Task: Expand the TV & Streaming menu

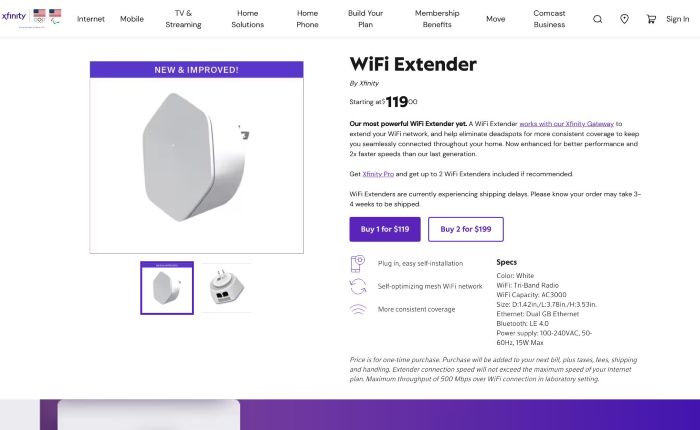Action: (183, 19)
